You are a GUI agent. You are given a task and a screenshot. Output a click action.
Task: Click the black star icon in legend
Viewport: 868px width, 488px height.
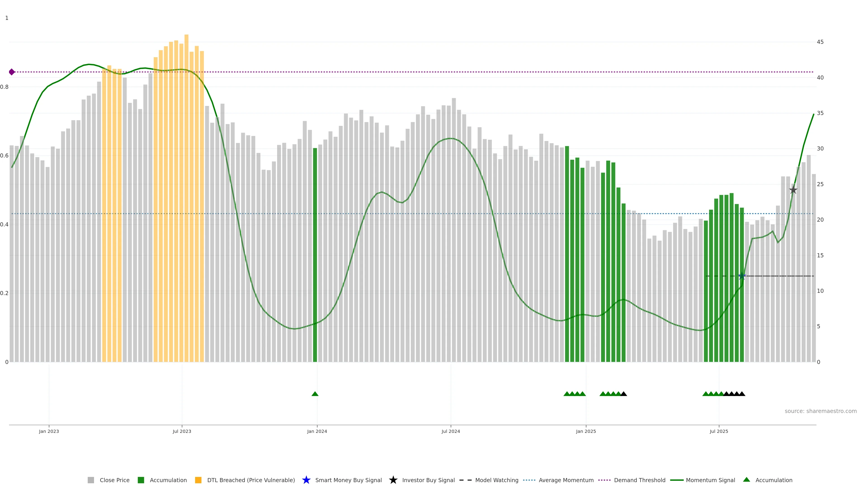pyautogui.click(x=393, y=480)
